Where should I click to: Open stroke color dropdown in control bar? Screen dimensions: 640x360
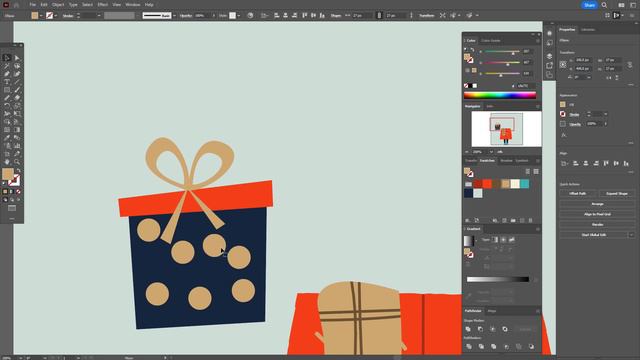(x=56, y=16)
